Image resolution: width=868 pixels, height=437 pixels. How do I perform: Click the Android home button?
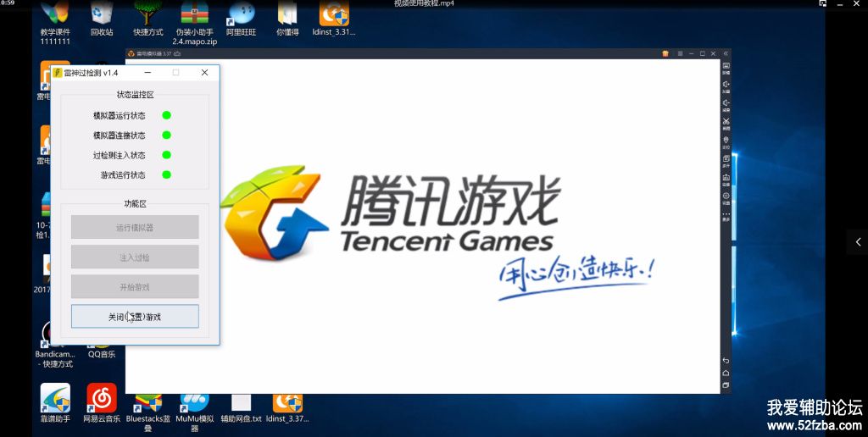726,373
